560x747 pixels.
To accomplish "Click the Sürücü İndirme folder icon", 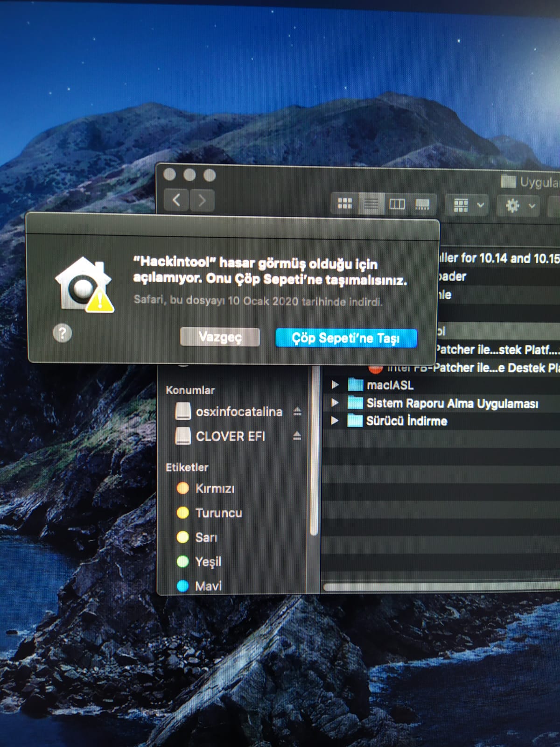I will [x=356, y=421].
